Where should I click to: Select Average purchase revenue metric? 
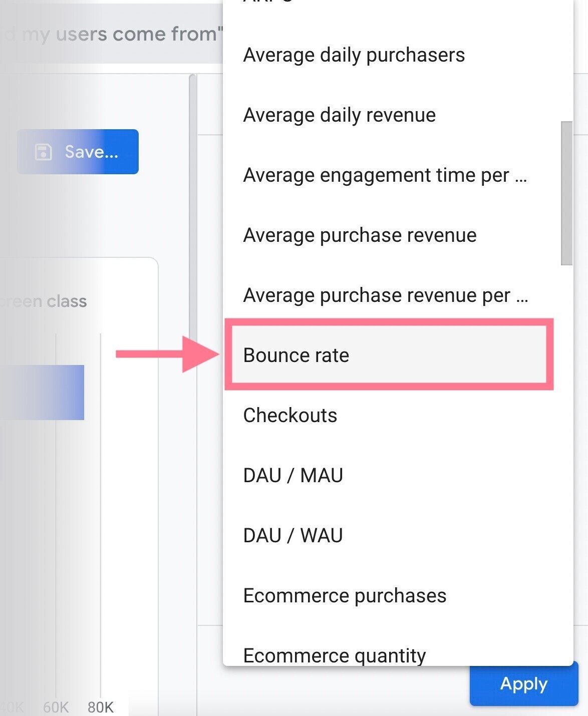coord(359,235)
